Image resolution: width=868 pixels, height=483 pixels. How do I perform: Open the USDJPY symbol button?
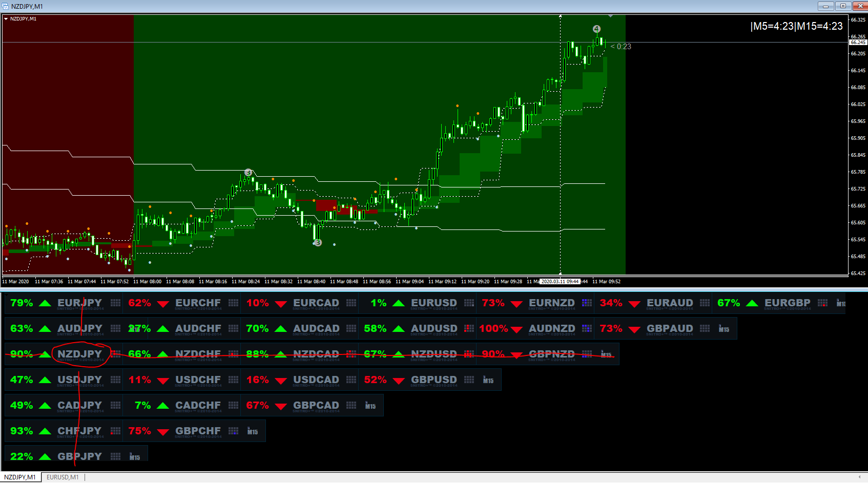pos(80,380)
